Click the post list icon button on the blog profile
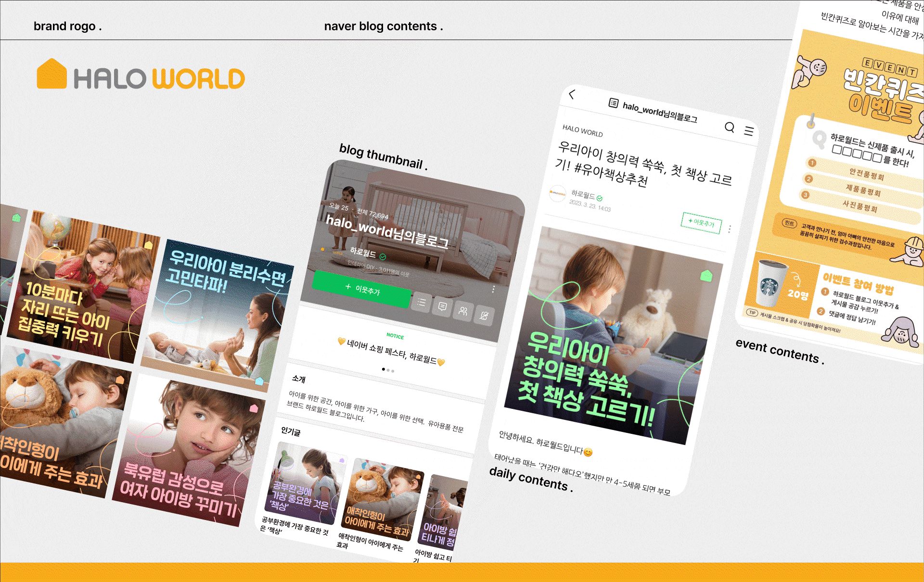 pos(422,302)
